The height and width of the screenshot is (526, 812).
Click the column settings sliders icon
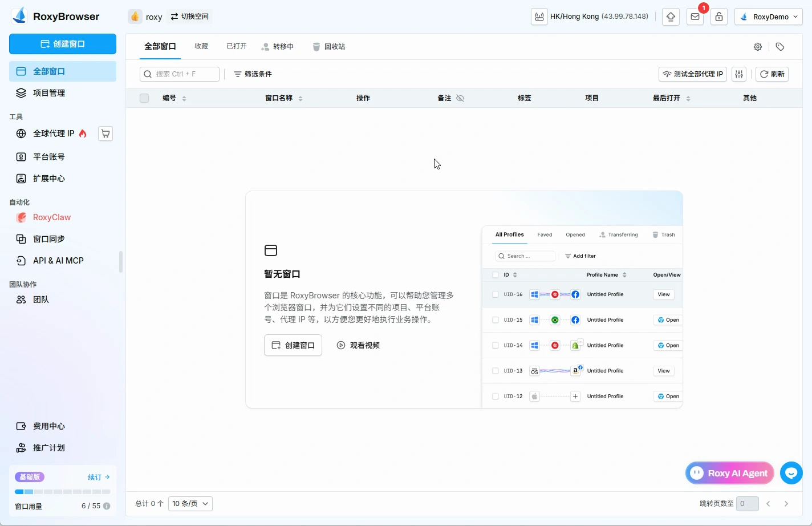pyautogui.click(x=739, y=74)
